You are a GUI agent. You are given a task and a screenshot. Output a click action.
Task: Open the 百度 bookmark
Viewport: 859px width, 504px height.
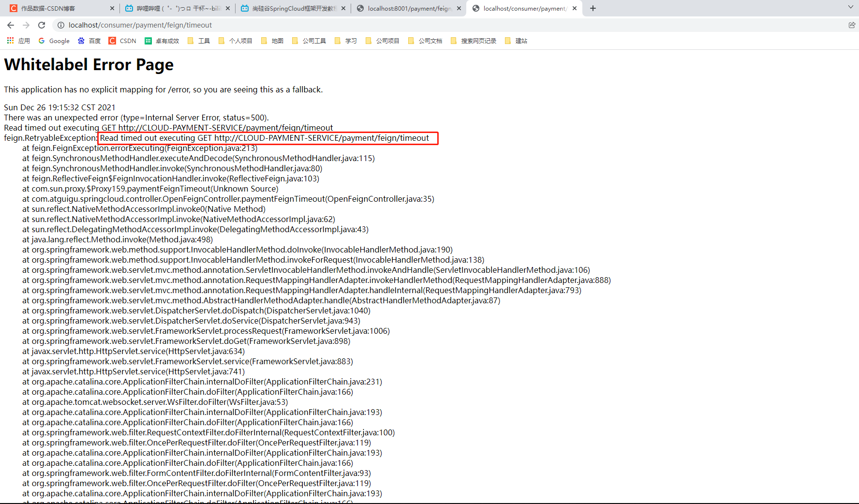click(89, 41)
